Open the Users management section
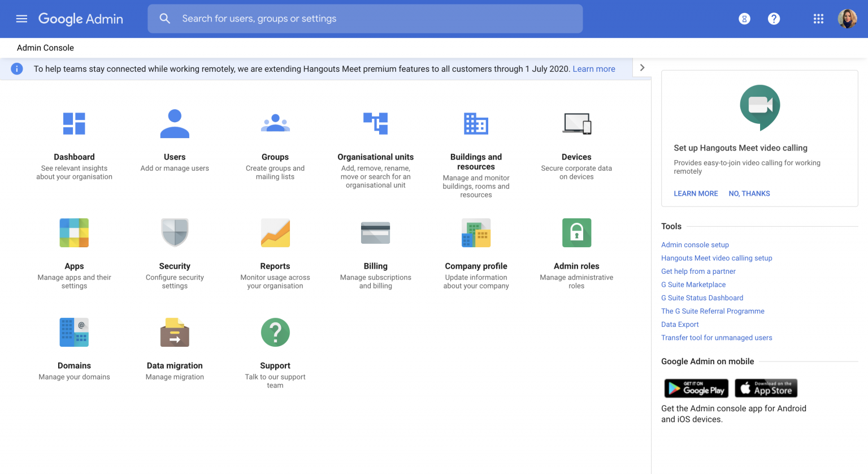The height and width of the screenshot is (474, 868). pyautogui.click(x=175, y=123)
